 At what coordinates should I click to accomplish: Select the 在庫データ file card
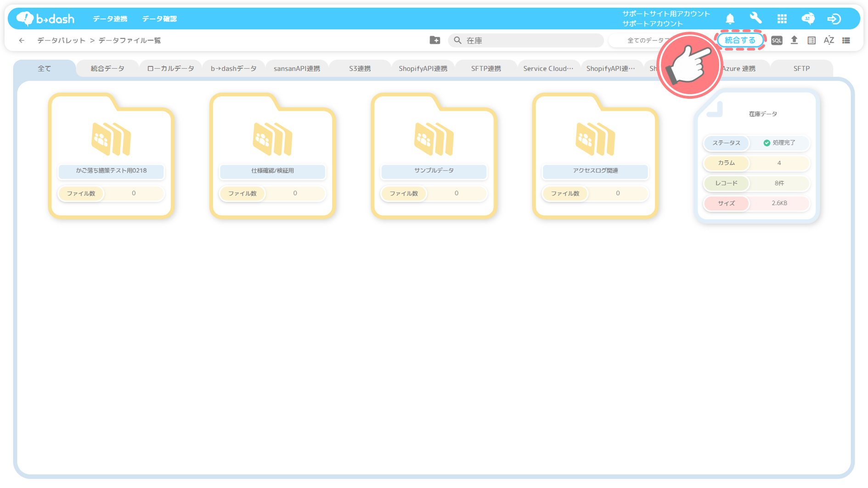click(757, 156)
